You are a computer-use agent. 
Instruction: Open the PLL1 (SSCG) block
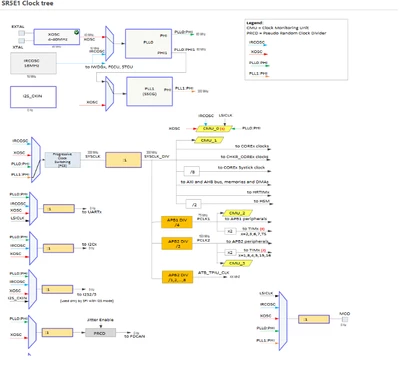point(149,91)
